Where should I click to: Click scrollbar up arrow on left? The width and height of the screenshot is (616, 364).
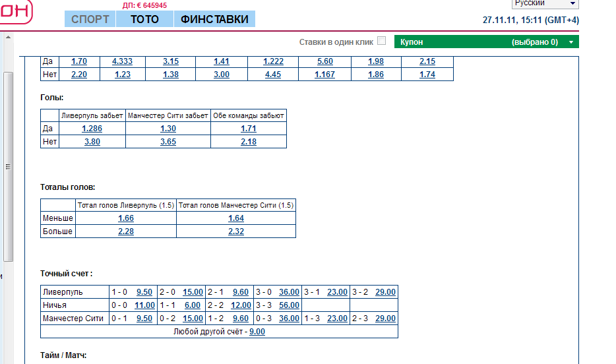point(8,38)
